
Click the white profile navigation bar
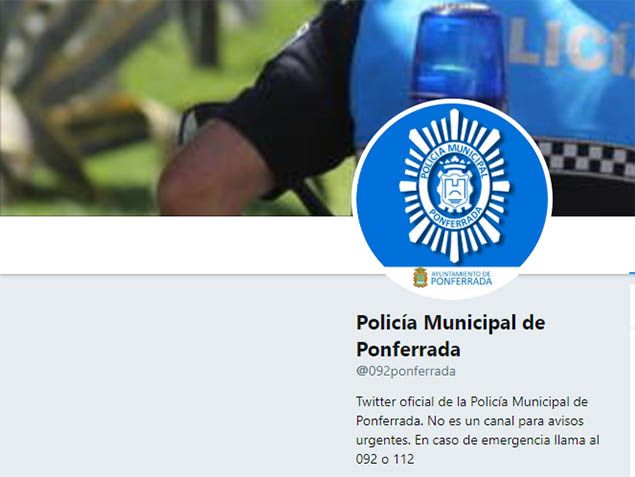point(176,245)
